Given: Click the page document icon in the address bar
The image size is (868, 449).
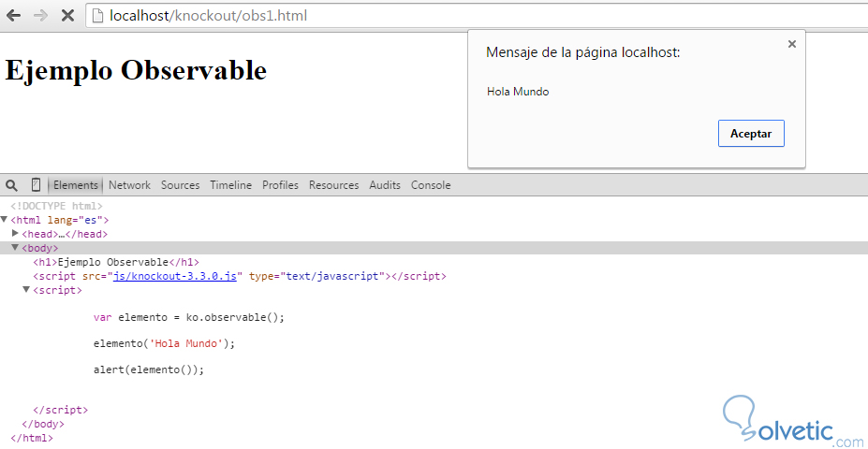Looking at the screenshot, I should 98,16.
